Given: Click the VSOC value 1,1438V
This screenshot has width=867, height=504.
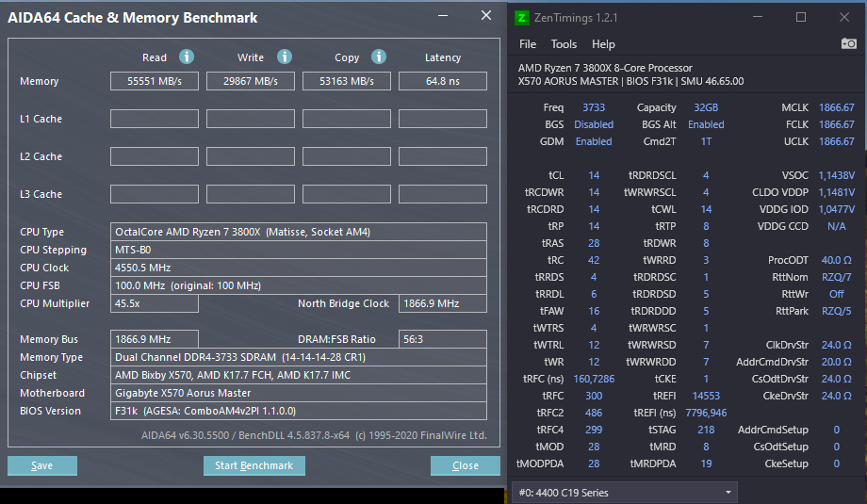Looking at the screenshot, I should 836,176.
